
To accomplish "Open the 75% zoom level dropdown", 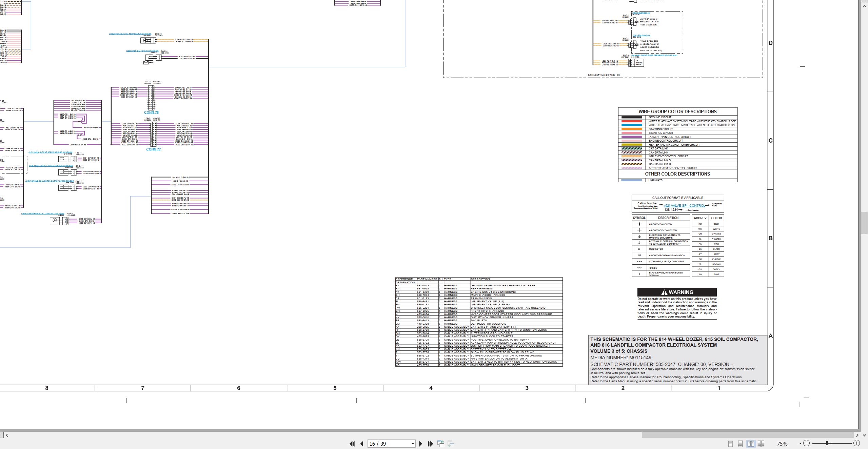I will 800,444.
